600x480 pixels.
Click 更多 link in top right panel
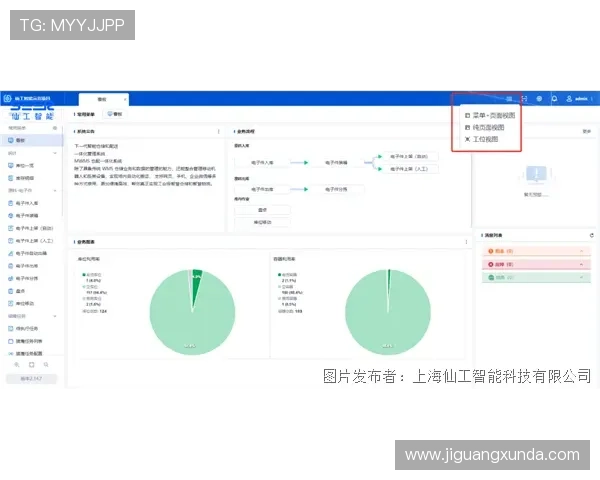tap(586, 131)
